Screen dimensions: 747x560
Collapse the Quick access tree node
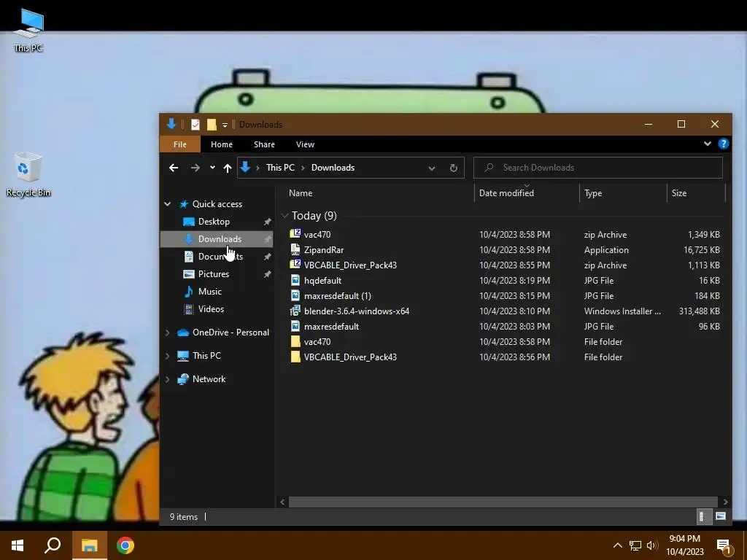tap(167, 204)
